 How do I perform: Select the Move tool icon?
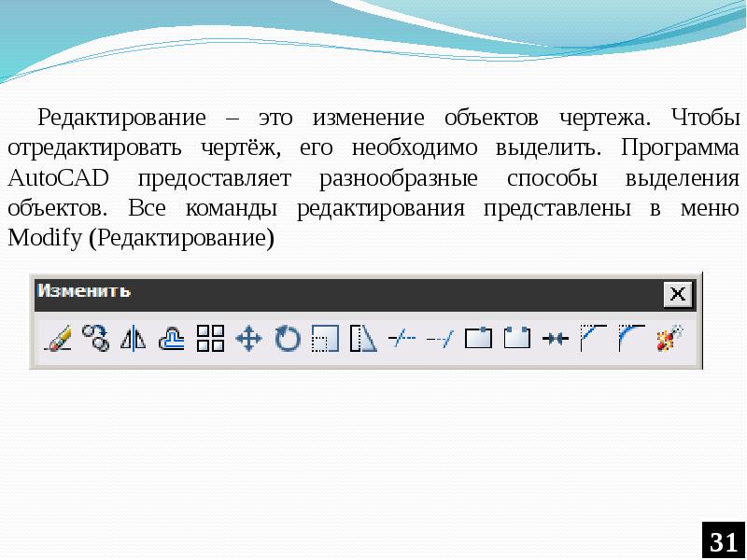[248, 339]
